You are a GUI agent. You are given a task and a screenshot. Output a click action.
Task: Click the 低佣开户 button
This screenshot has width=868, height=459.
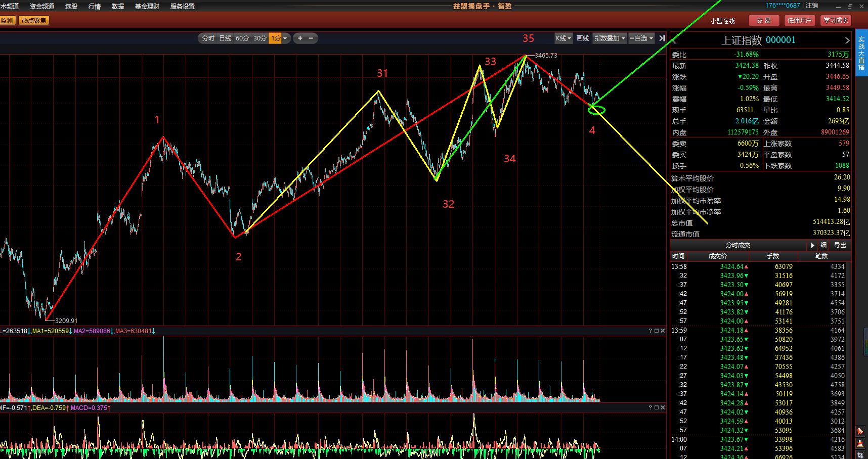pos(799,20)
